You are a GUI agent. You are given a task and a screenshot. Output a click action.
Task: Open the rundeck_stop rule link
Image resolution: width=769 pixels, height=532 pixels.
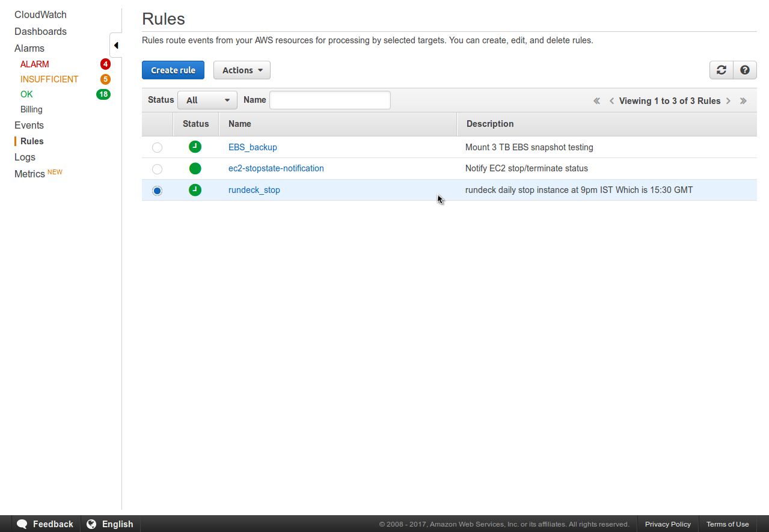pyautogui.click(x=254, y=190)
